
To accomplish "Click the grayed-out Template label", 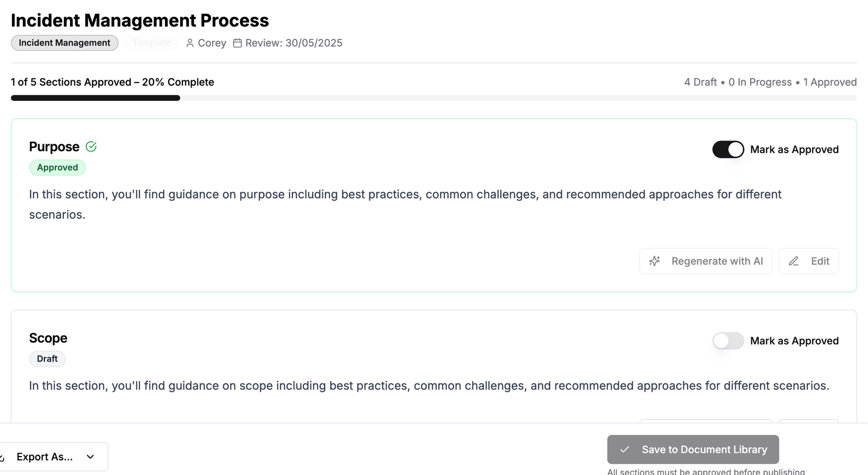I will [151, 42].
